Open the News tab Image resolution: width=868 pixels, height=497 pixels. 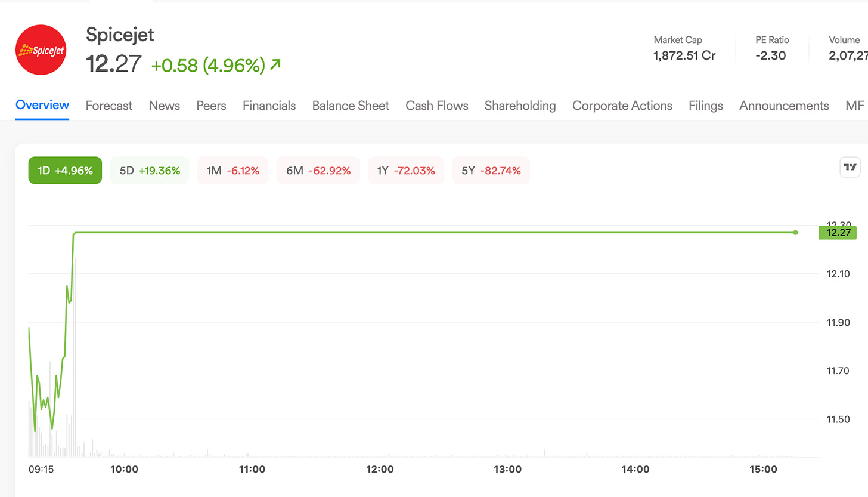tap(165, 106)
